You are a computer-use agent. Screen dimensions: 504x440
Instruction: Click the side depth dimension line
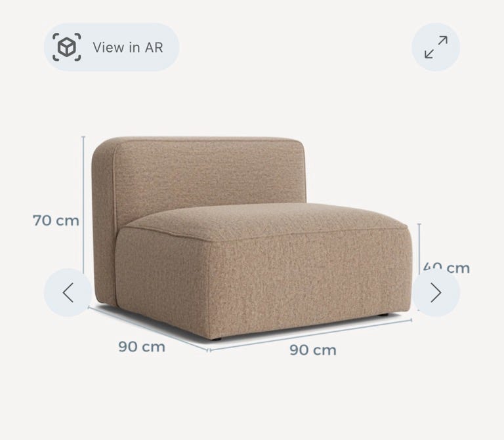click(148, 329)
